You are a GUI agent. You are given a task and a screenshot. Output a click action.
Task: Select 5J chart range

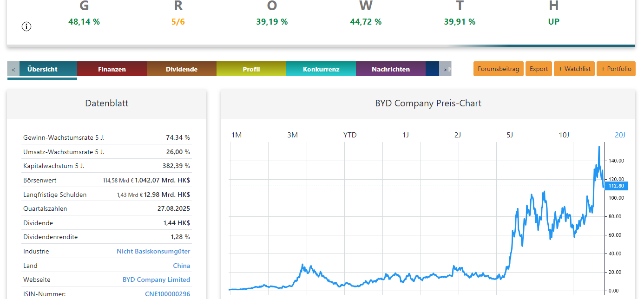point(510,135)
